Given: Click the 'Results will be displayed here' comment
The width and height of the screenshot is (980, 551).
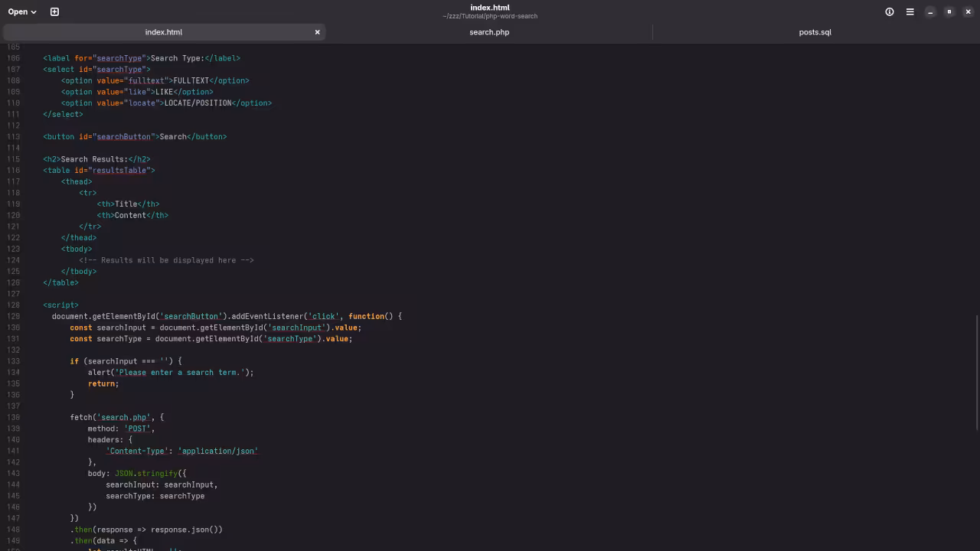Looking at the screenshot, I should tap(166, 260).
